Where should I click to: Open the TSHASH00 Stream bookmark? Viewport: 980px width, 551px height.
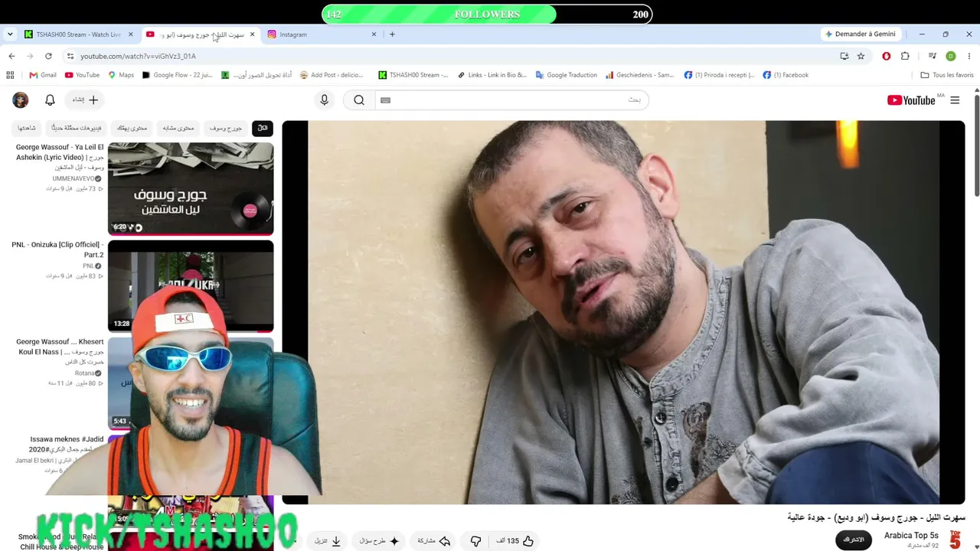click(413, 75)
